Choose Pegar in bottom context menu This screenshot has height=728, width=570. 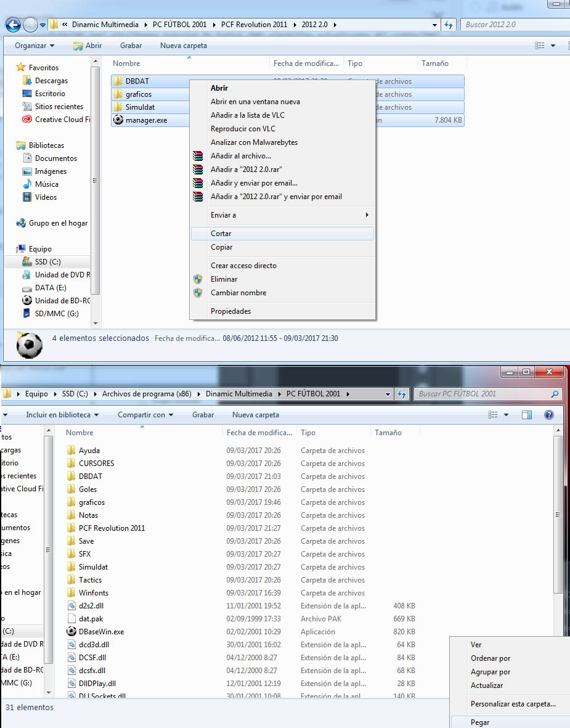(510, 722)
